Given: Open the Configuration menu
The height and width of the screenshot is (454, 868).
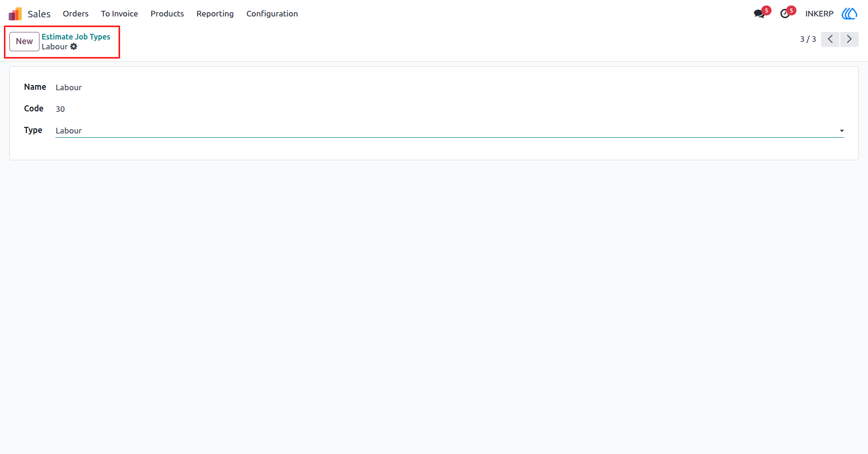Looking at the screenshot, I should pyautogui.click(x=272, y=14).
